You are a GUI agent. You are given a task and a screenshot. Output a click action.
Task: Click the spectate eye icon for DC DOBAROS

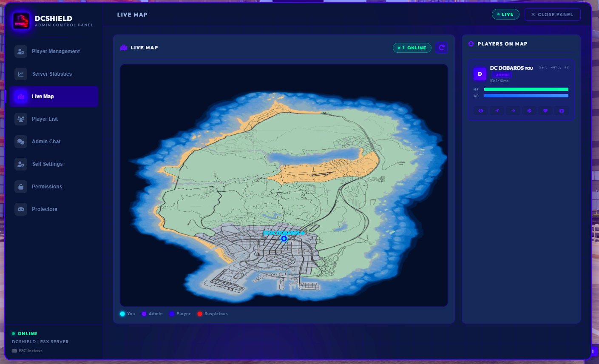click(481, 111)
